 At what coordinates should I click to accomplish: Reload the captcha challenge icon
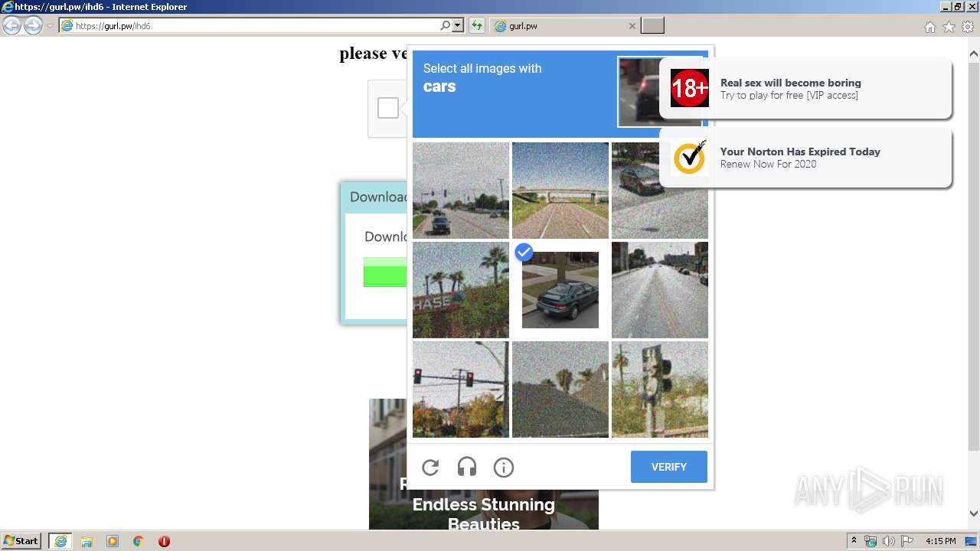[430, 467]
